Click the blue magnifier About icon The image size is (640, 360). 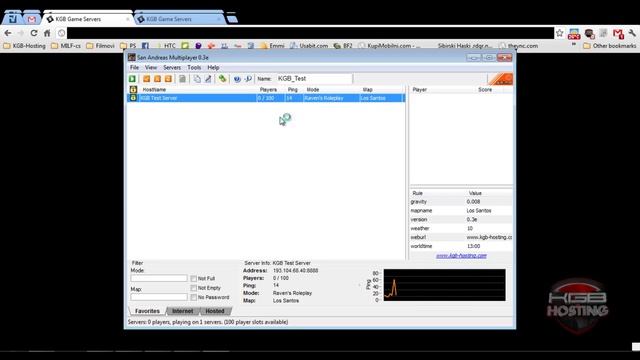pos(248,79)
